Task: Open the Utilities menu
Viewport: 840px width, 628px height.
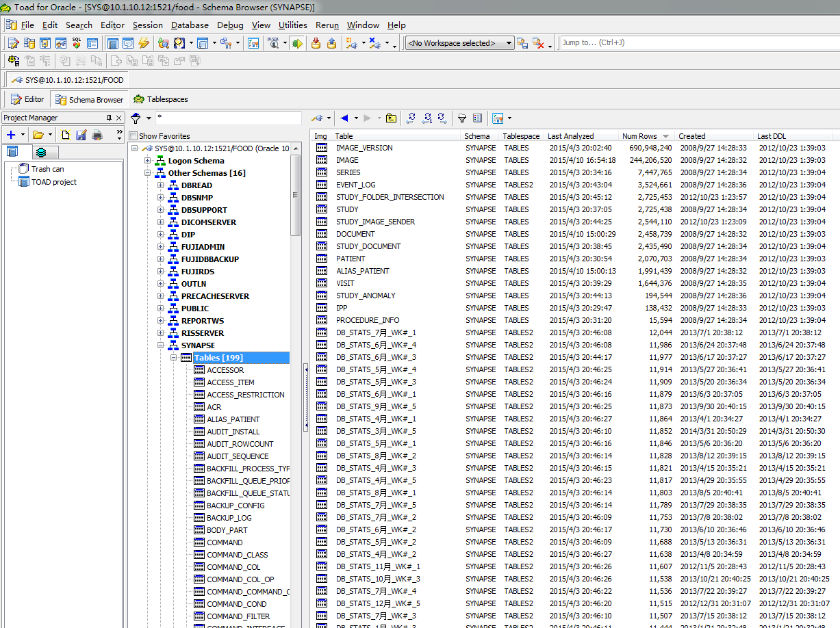Action: pyautogui.click(x=292, y=25)
